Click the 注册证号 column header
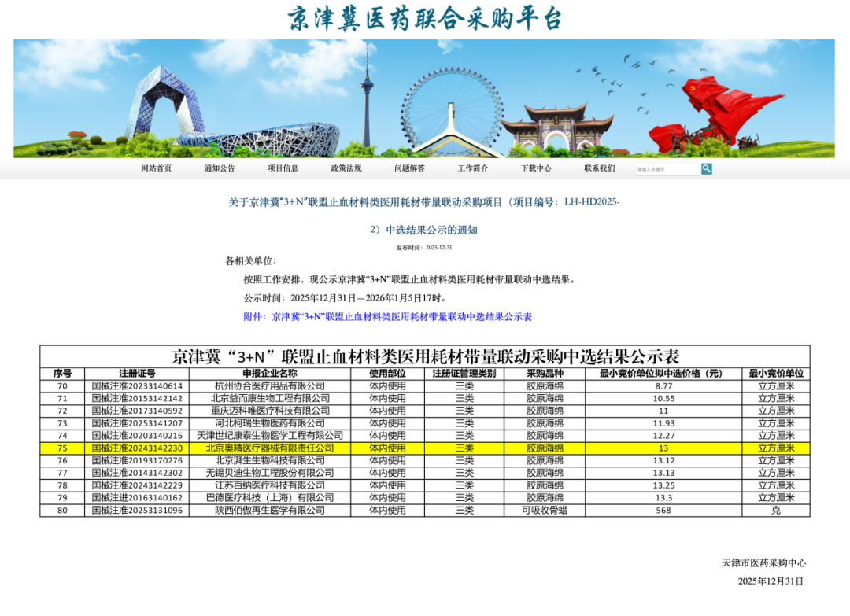The height and width of the screenshot is (616, 850). coord(137,373)
